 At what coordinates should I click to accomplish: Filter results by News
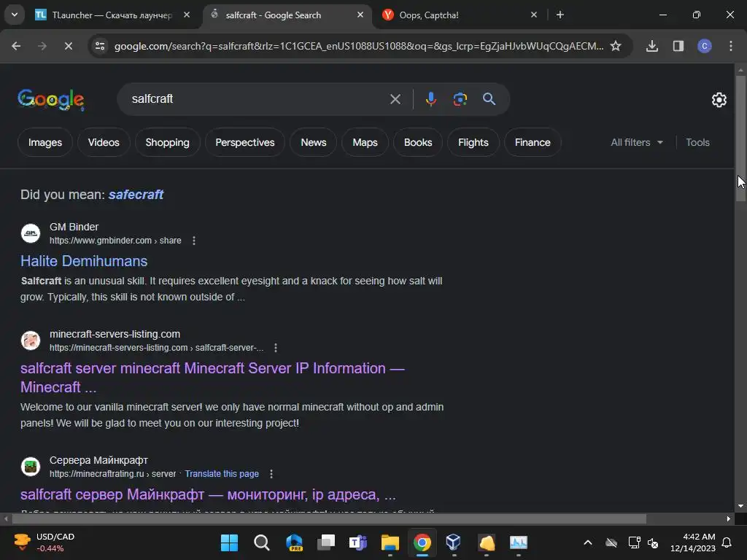click(314, 142)
